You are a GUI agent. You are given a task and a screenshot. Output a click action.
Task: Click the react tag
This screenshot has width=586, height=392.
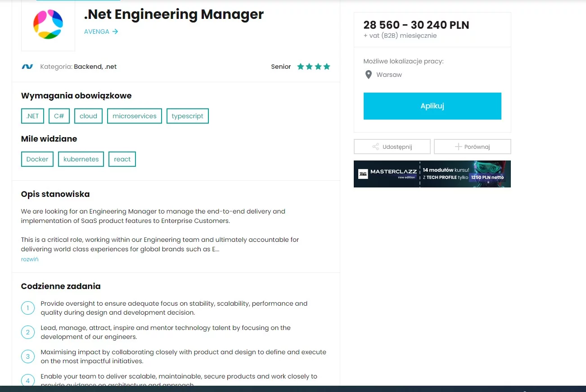pos(122,159)
